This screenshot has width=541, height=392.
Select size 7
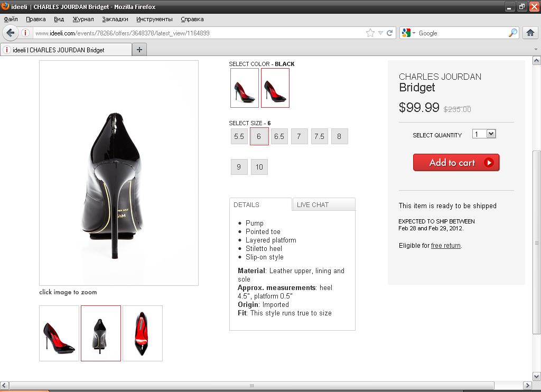click(299, 137)
